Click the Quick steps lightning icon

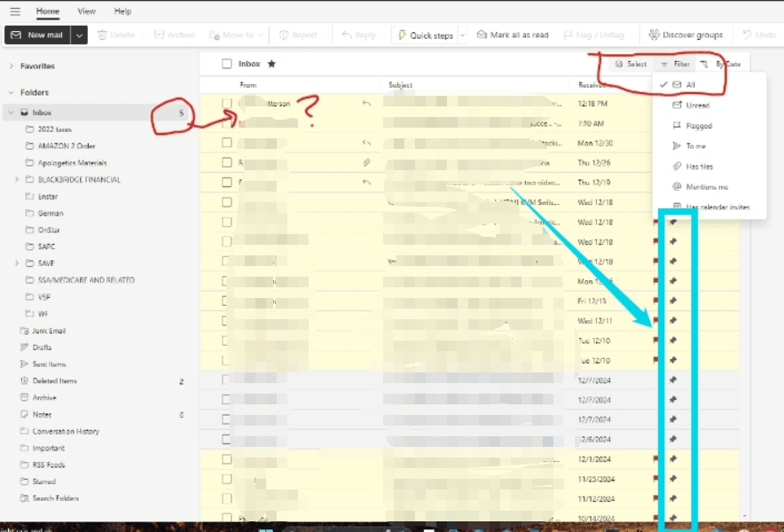(402, 35)
